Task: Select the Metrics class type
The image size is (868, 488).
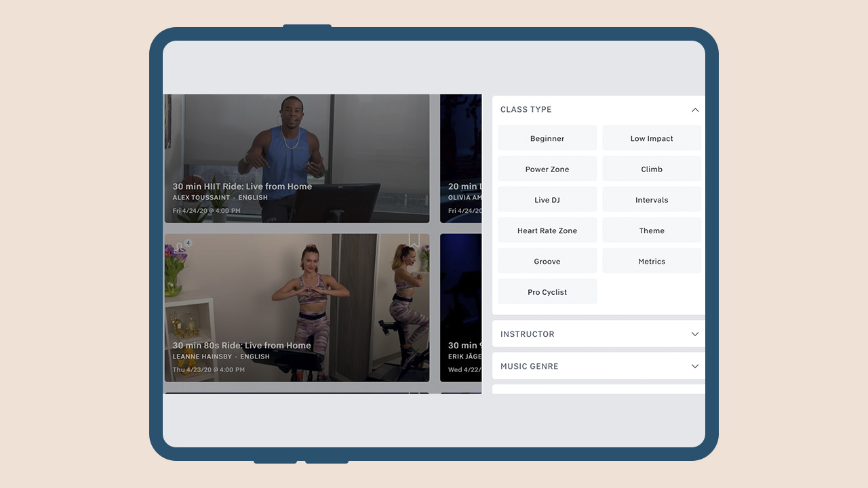Action: pos(652,262)
